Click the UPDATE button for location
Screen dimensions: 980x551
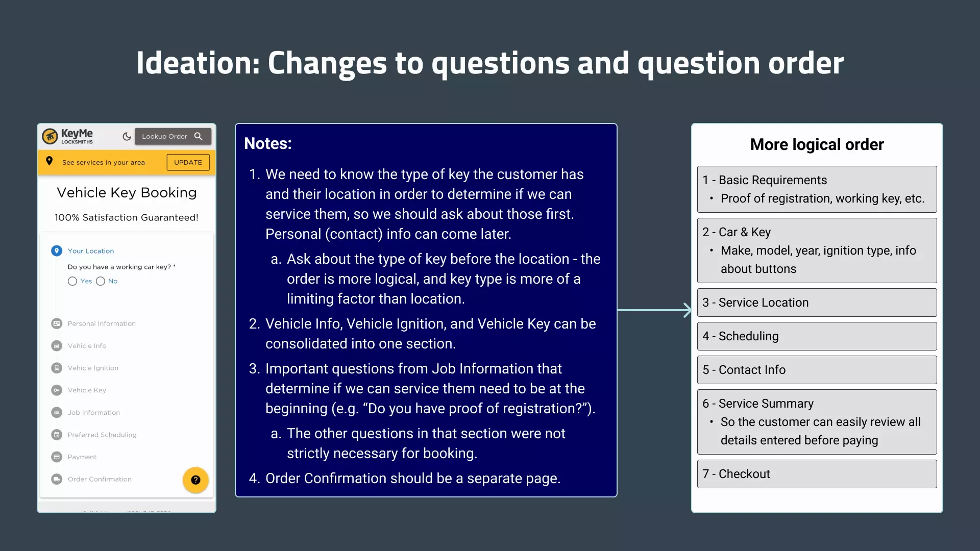pos(187,162)
